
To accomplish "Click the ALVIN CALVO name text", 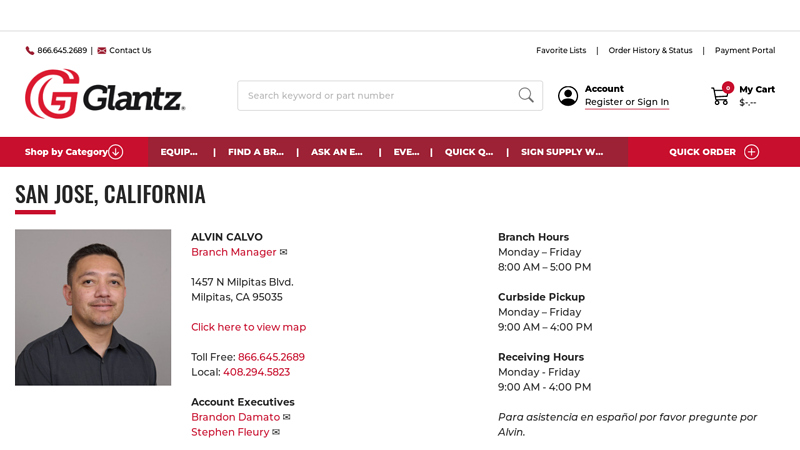I will [227, 237].
